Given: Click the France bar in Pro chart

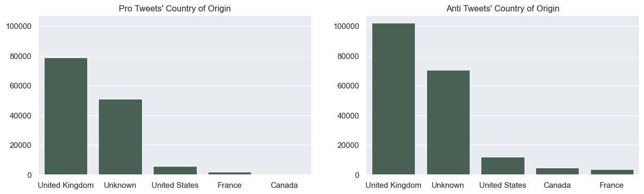Looking at the screenshot, I should [x=229, y=173].
